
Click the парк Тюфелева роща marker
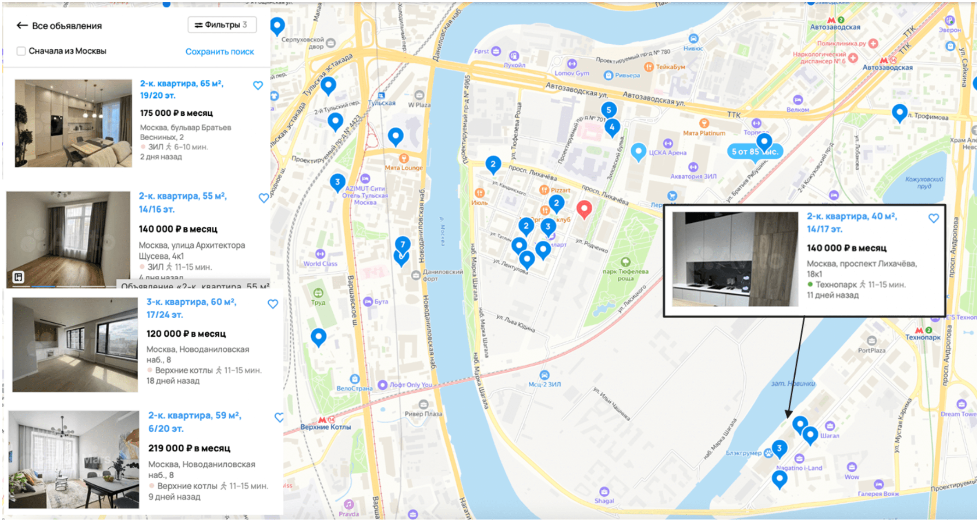click(625, 262)
